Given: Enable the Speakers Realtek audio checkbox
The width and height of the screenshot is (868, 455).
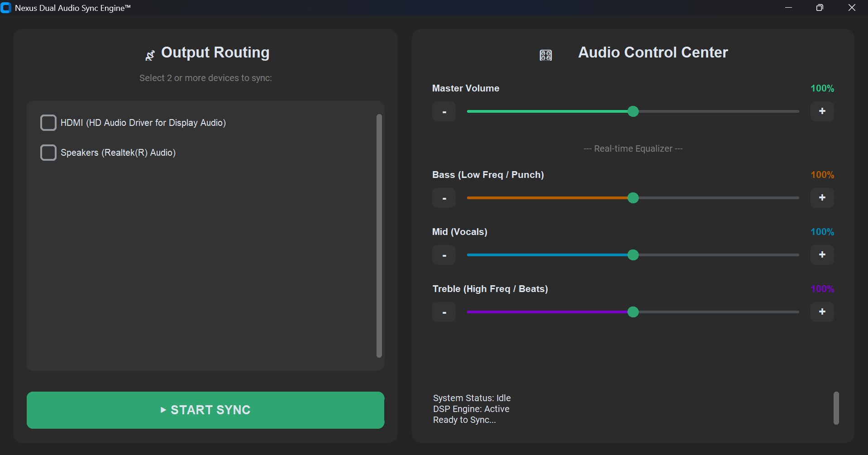Looking at the screenshot, I should [x=48, y=153].
